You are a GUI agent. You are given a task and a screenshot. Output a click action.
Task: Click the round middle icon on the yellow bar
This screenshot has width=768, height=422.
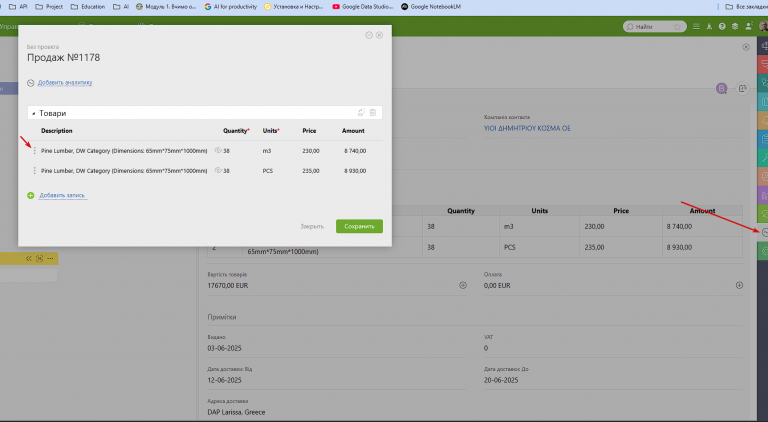point(40,258)
